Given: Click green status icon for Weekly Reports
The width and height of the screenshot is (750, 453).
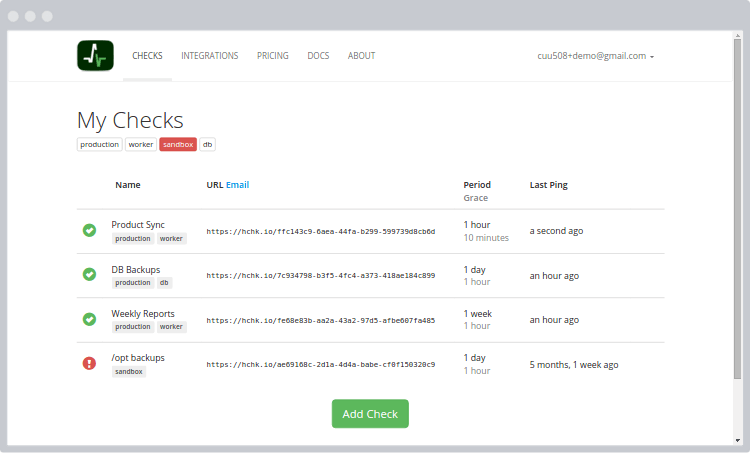Looking at the screenshot, I should coord(89,319).
